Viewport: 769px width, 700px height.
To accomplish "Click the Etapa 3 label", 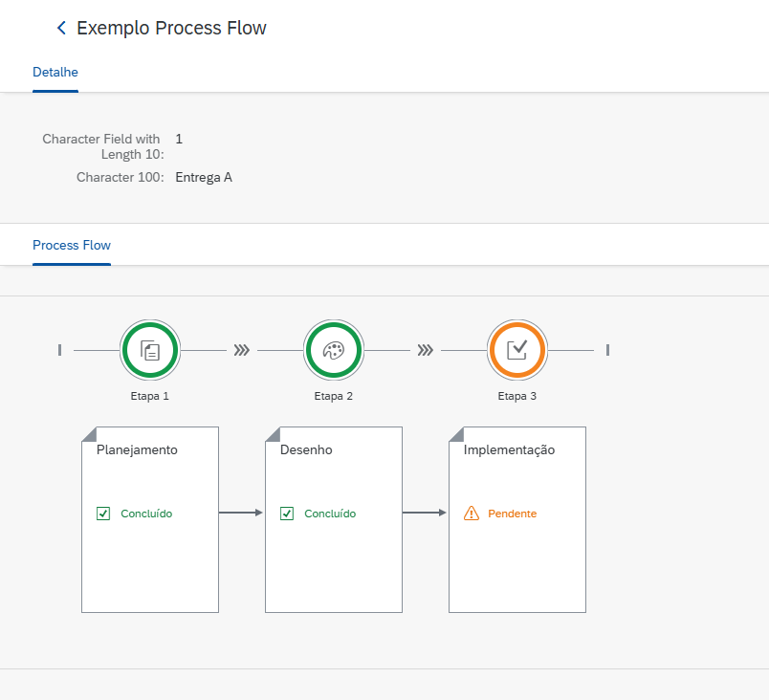I will click(x=517, y=396).
